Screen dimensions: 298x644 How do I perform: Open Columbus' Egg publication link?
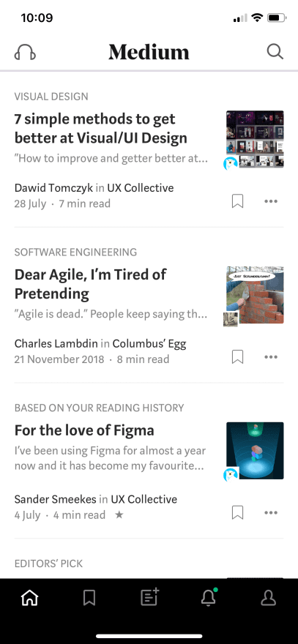[149, 343]
